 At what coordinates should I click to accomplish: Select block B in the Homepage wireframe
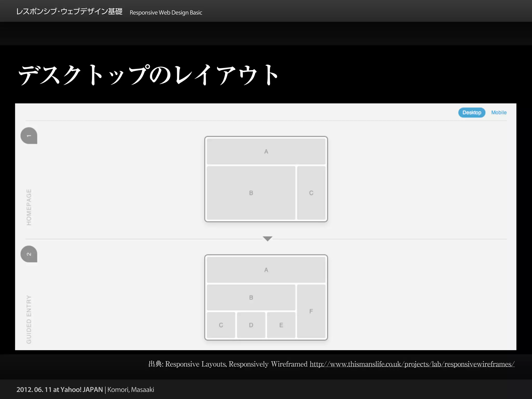(x=251, y=193)
